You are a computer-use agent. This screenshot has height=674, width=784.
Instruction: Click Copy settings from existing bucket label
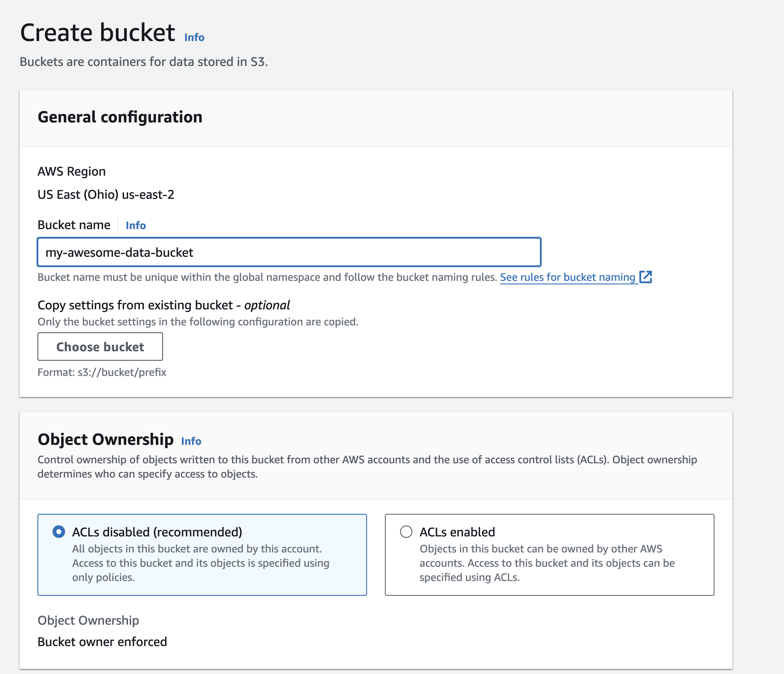[x=163, y=305]
